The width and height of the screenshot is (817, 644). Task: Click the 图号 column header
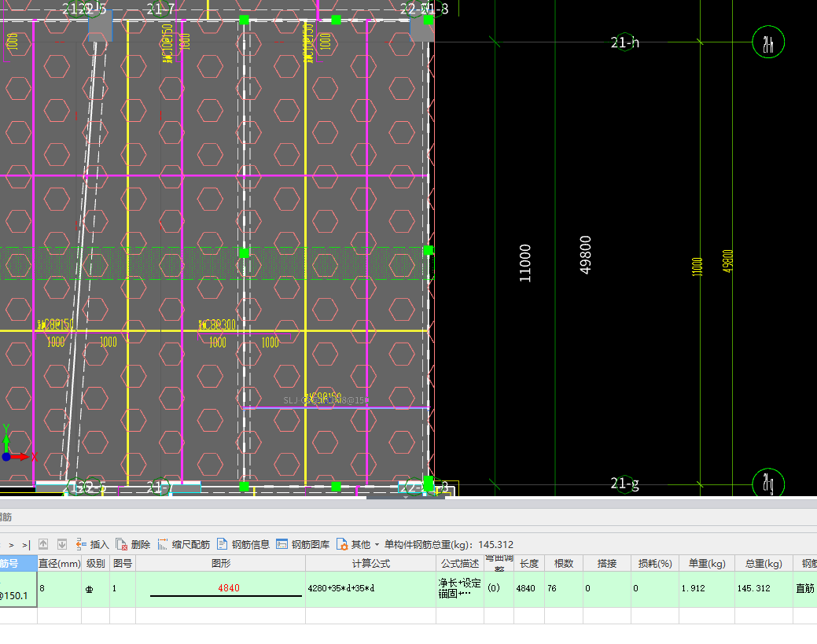click(x=123, y=563)
